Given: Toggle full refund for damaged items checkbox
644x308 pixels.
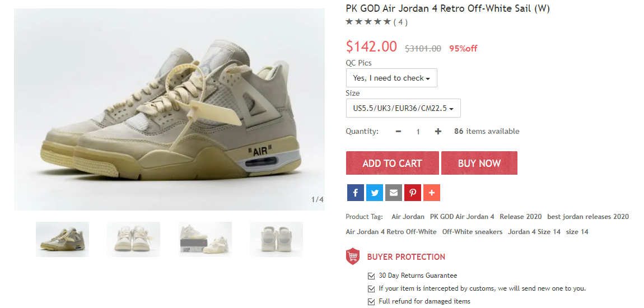Looking at the screenshot, I should 371,301.
